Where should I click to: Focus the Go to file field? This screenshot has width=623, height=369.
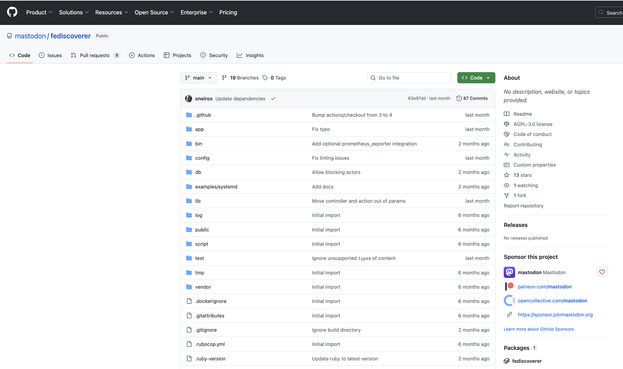pos(409,78)
